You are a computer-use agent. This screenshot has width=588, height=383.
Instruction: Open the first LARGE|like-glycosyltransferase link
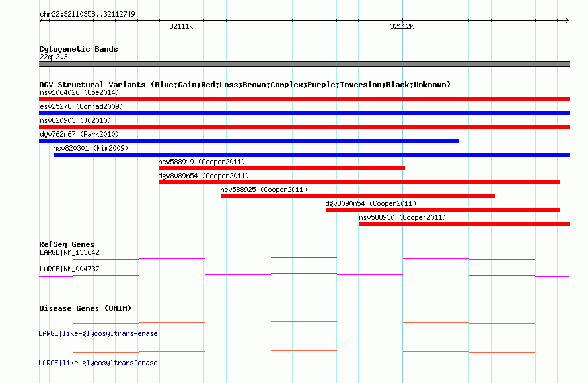click(x=98, y=333)
